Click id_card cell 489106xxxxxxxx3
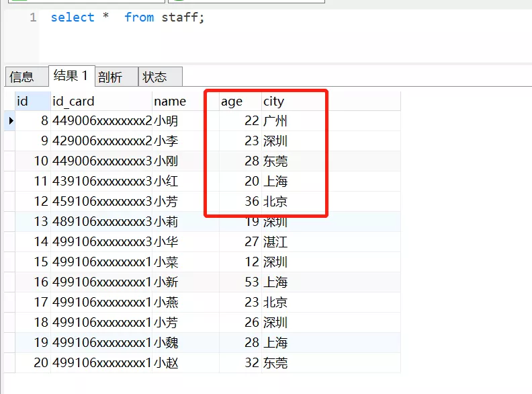532x394 pixels. click(101, 221)
